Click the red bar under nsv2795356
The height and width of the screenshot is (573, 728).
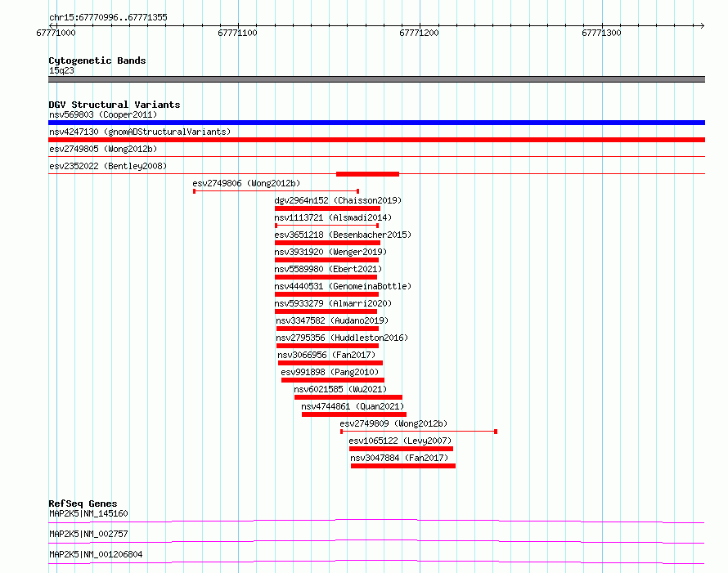(328, 346)
